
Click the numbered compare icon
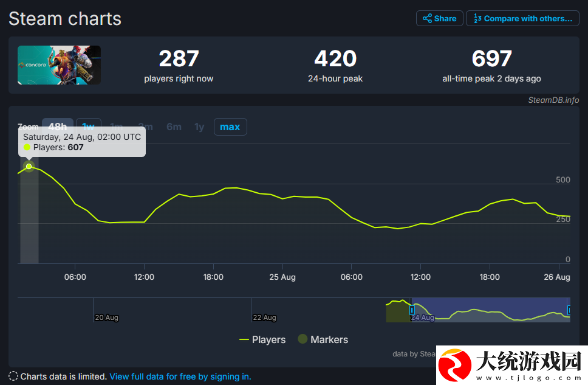pyautogui.click(x=477, y=18)
